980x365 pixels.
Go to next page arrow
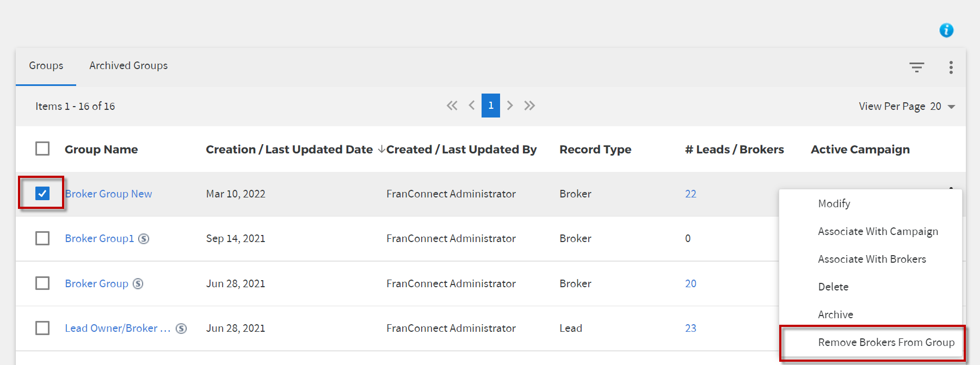coord(510,106)
